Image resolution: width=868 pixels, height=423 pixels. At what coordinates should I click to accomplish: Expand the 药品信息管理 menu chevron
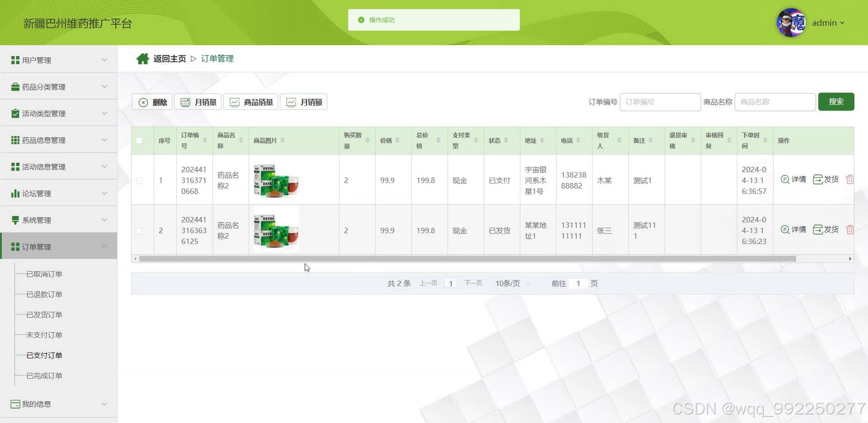click(x=104, y=140)
